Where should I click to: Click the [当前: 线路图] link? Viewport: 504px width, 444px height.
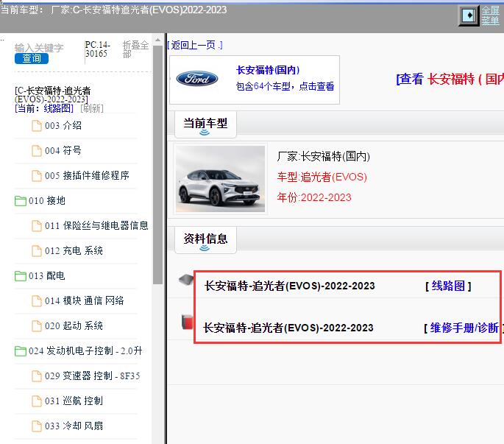coord(44,108)
